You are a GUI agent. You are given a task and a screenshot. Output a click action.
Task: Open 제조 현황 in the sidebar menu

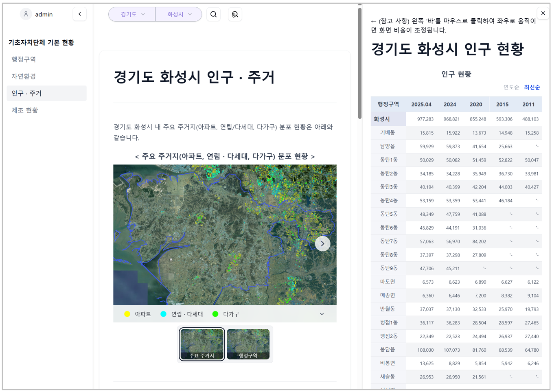pyautogui.click(x=25, y=110)
